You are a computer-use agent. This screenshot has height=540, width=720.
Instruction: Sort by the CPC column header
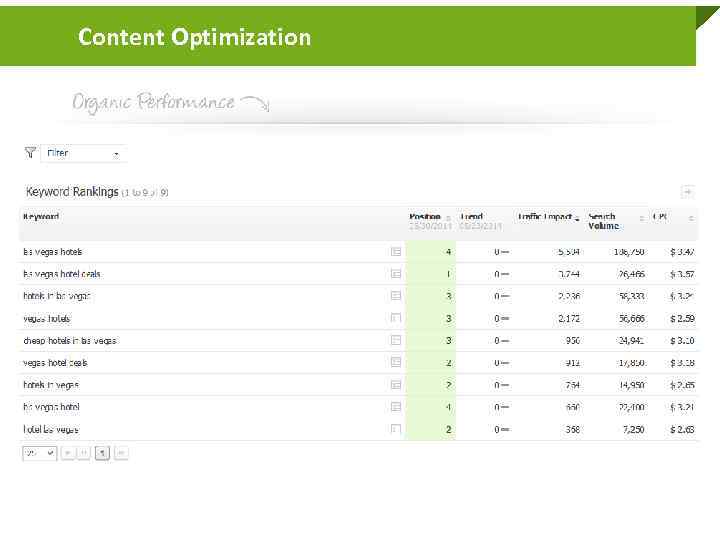659,217
